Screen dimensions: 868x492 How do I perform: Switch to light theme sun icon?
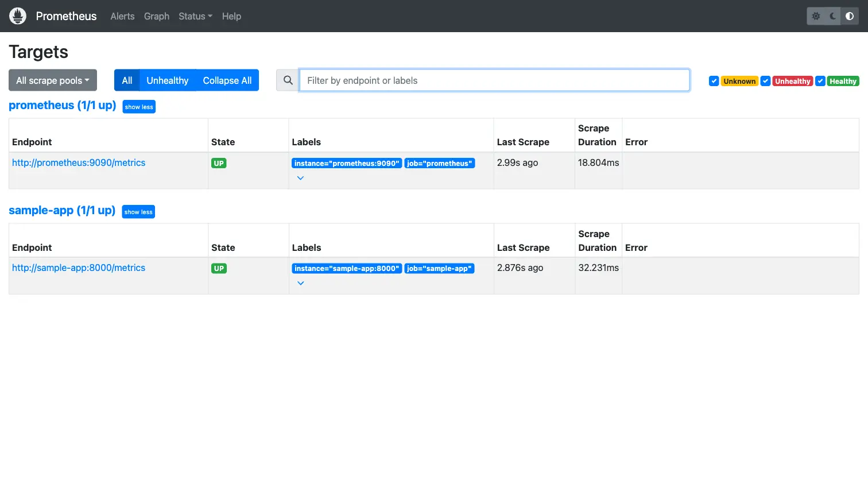(x=816, y=16)
